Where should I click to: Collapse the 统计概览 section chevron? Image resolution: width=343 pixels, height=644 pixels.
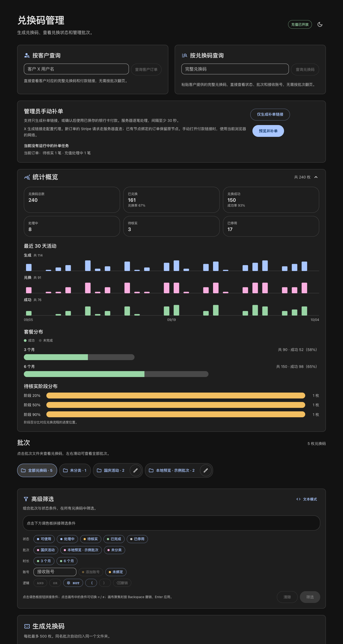click(316, 177)
